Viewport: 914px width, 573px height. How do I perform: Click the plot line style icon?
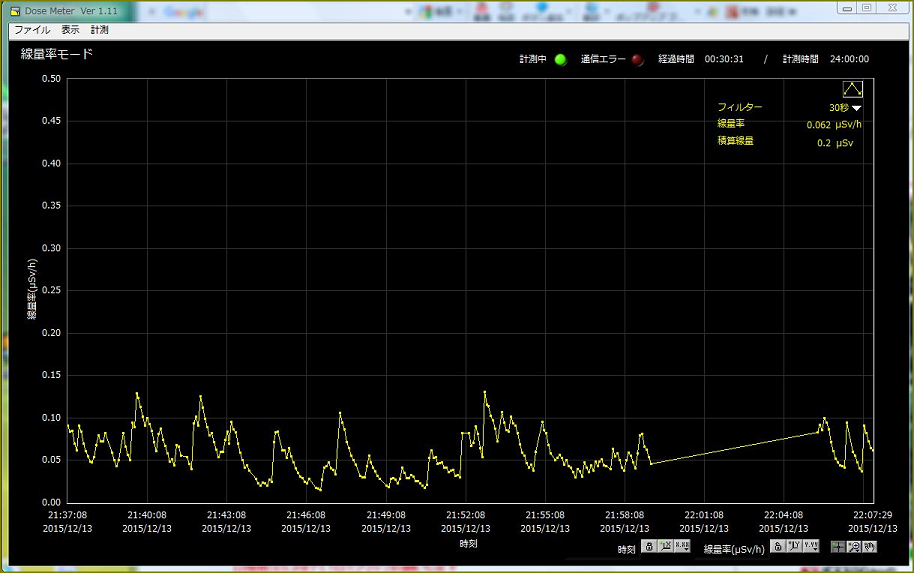tap(852, 89)
